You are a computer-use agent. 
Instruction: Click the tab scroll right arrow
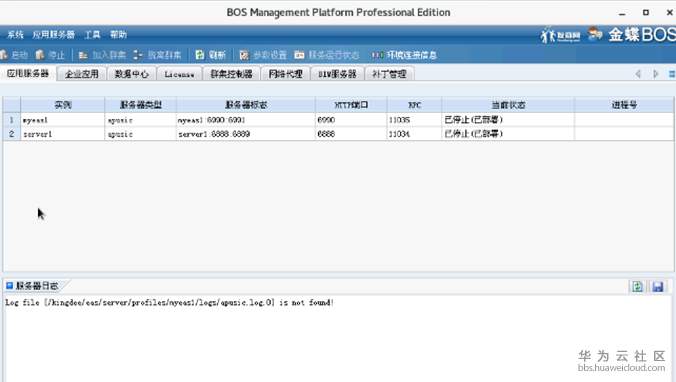coord(656,74)
